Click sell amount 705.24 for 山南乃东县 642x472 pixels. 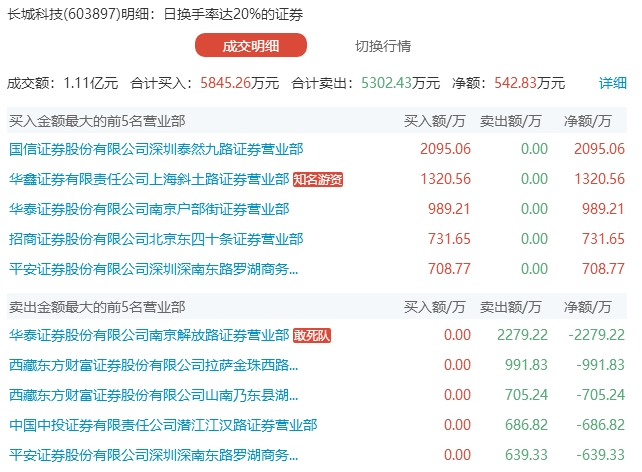pyautogui.click(x=526, y=395)
